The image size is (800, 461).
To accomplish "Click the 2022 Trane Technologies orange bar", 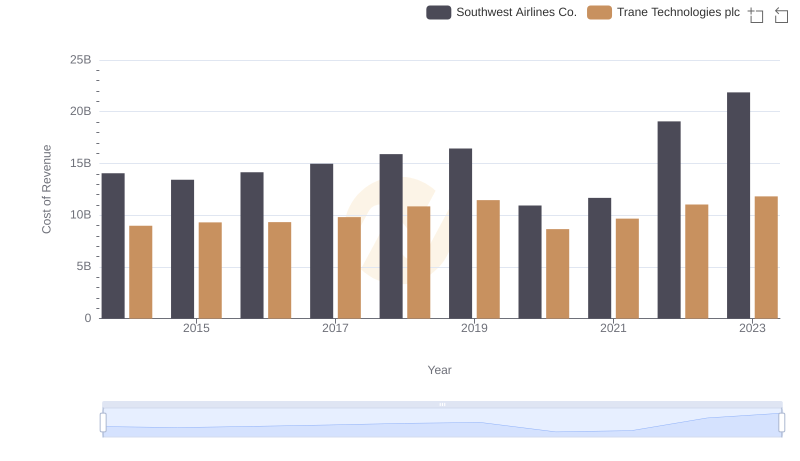I will point(696,262).
